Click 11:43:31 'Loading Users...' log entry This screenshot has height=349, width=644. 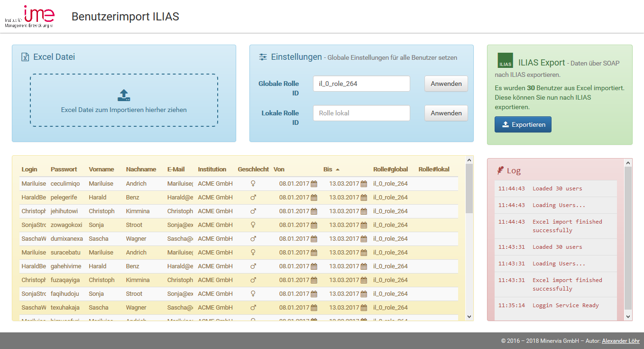click(556, 264)
